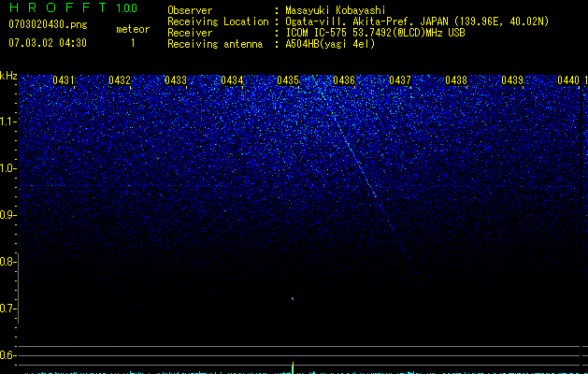588x374 pixels.
Task: Click the 1.1 kHz axis label
Action: tap(7, 122)
